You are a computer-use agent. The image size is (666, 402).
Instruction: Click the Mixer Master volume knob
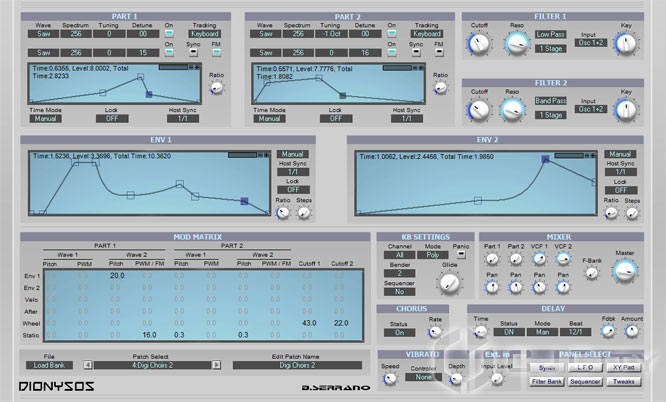point(625,271)
